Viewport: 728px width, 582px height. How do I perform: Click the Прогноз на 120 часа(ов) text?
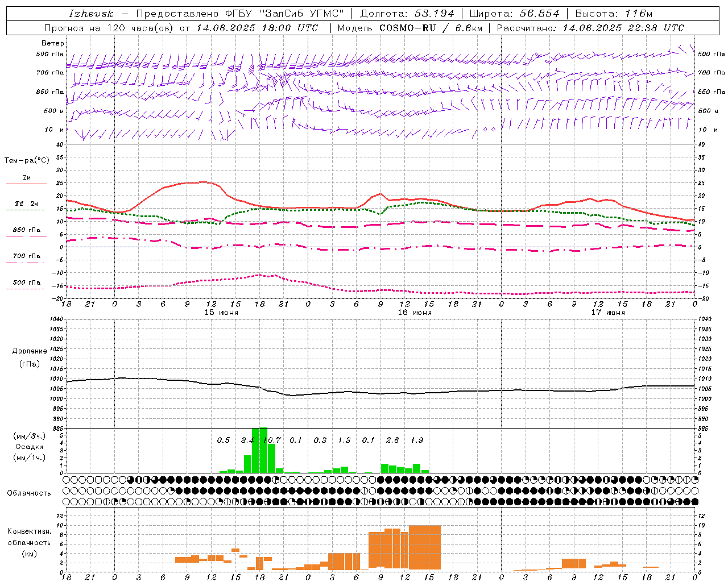click(x=109, y=28)
